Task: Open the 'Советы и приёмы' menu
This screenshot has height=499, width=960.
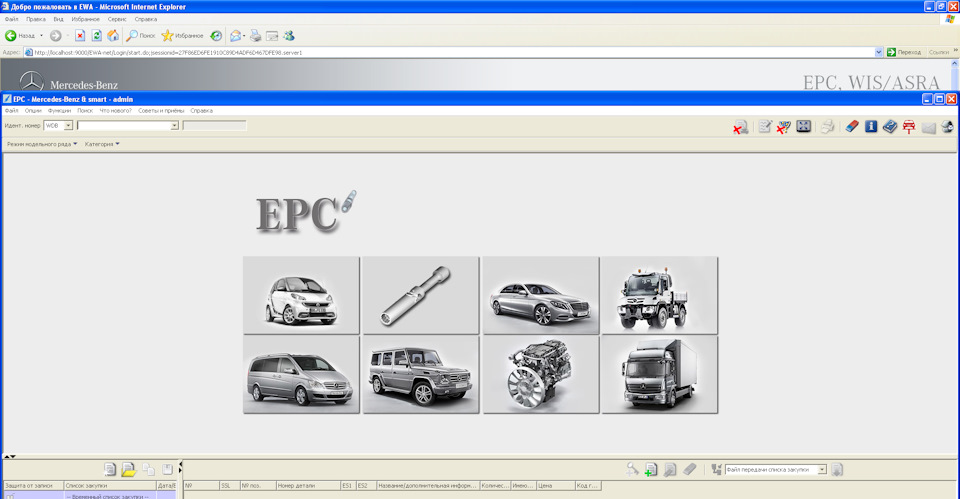Action: (161, 111)
